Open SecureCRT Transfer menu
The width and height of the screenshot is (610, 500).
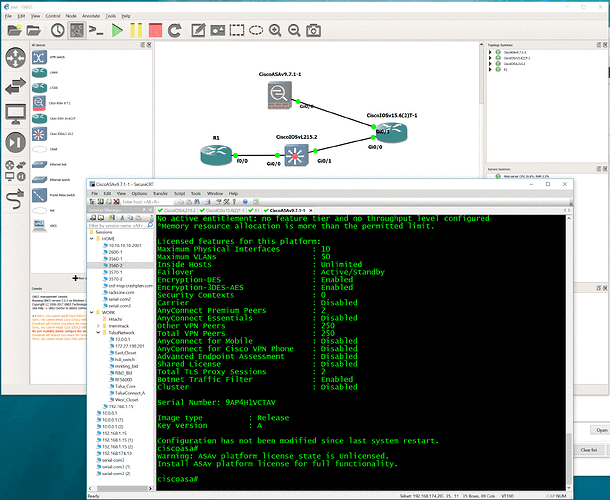[160, 193]
